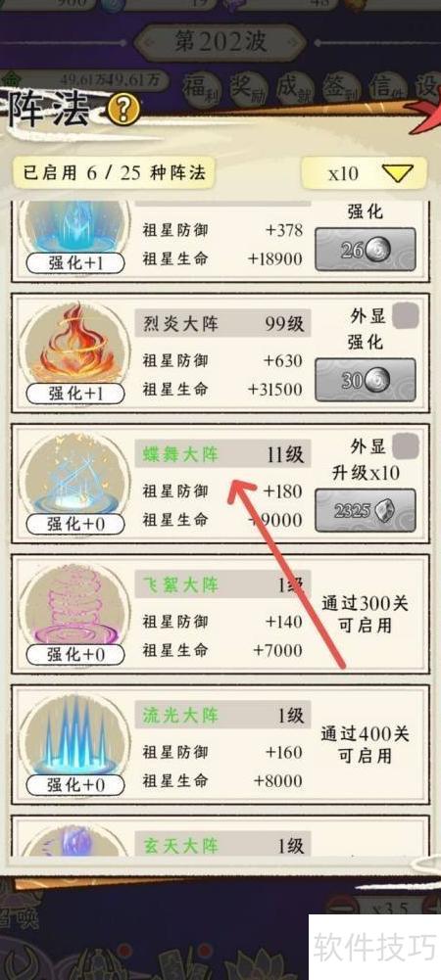Select the 飞絮大阵 formation row
The image size is (441, 980).
[220, 620]
